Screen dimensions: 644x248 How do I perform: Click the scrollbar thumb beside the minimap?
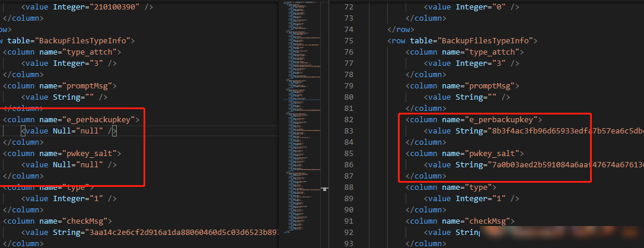325,189
